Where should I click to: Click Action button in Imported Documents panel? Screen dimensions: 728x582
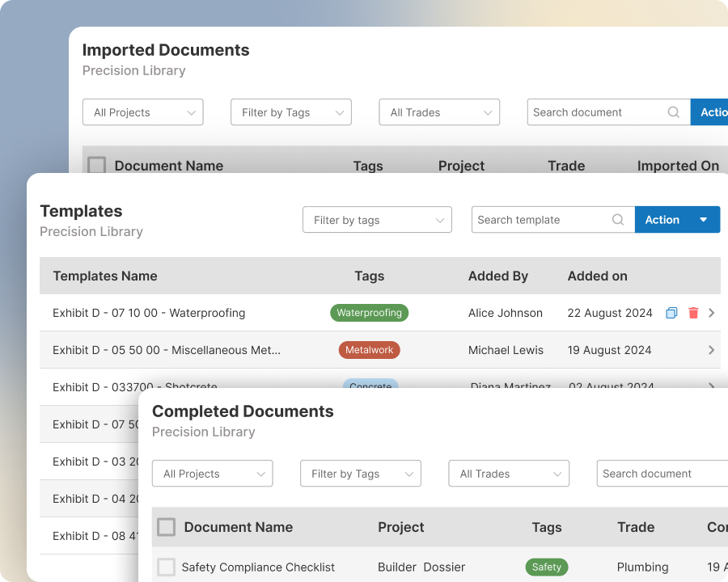click(x=709, y=112)
